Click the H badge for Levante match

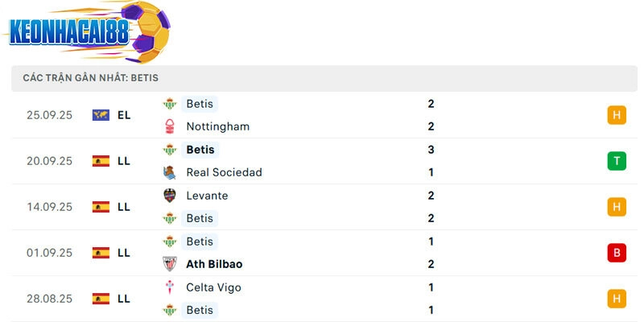(x=617, y=207)
